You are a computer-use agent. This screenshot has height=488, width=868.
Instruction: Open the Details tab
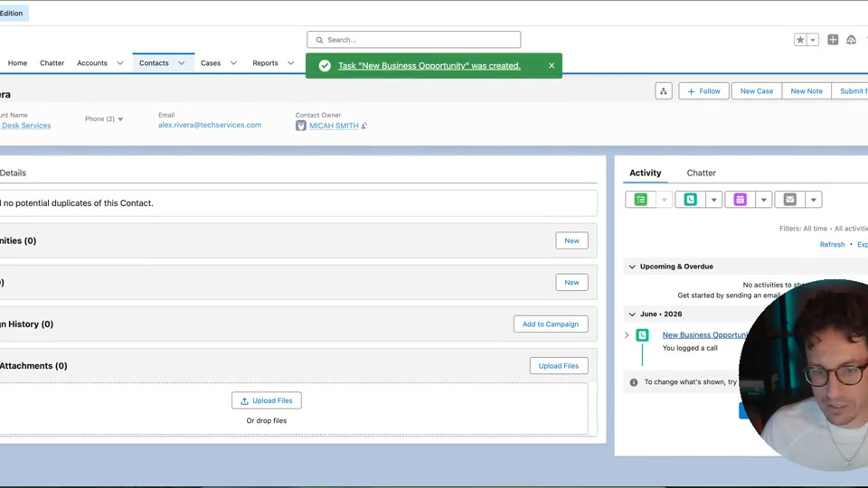pos(13,173)
